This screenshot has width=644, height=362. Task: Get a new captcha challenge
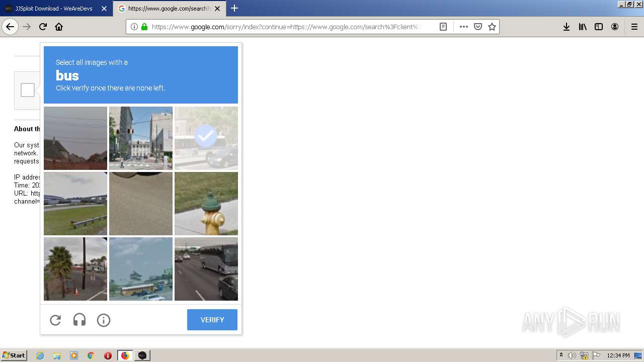coord(55,320)
